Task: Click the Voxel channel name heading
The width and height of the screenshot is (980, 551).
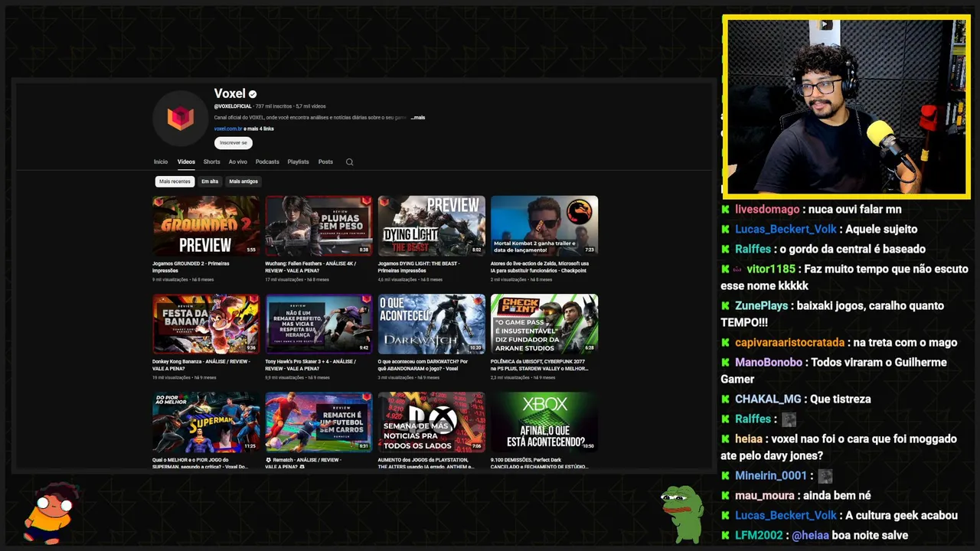Action: click(x=230, y=93)
